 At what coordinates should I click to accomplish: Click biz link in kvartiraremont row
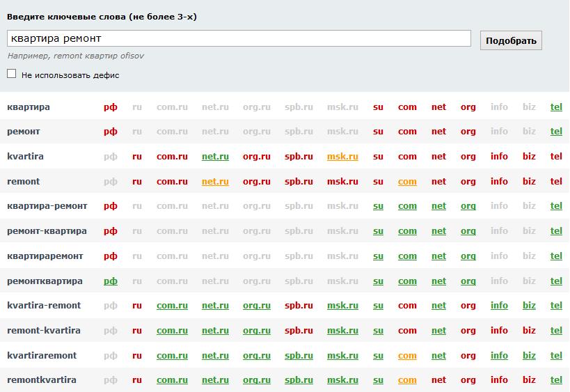(529, 356)
